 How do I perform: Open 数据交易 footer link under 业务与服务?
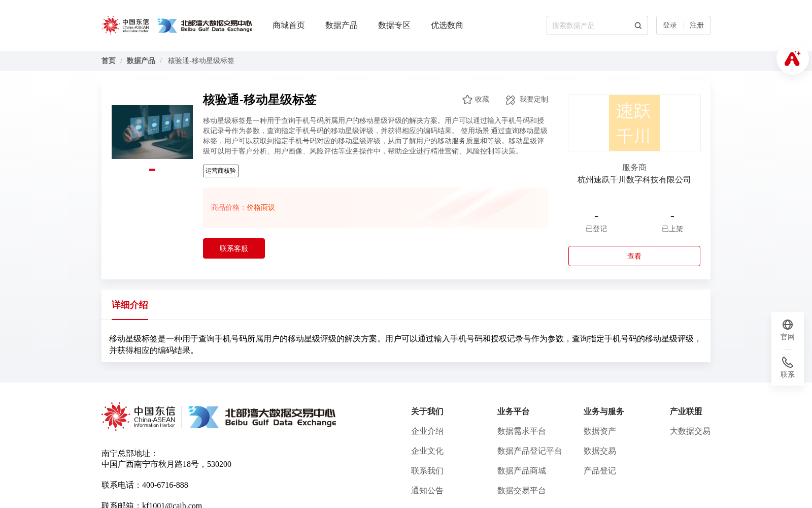(600, 451)
